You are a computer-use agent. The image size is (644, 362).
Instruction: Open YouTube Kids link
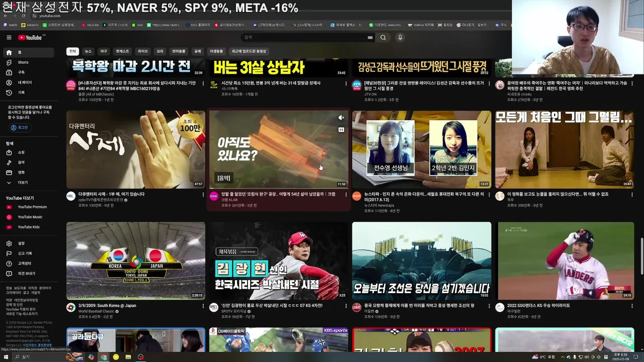click(x=28, y=227)
